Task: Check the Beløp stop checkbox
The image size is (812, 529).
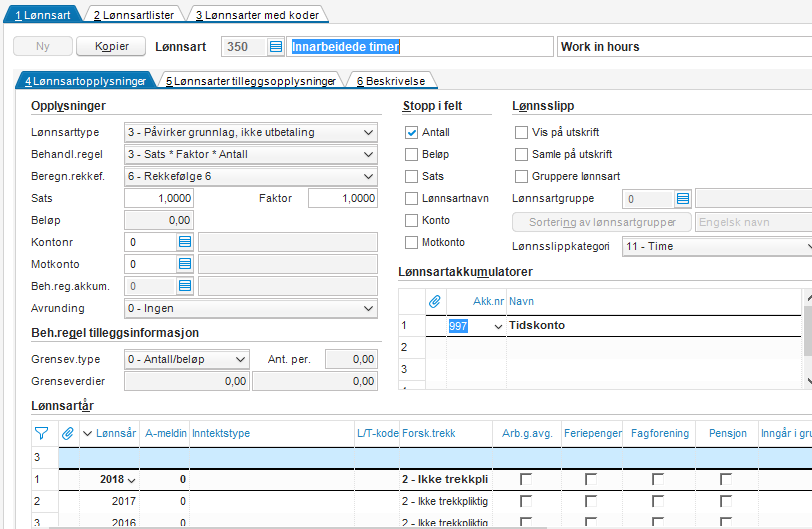Action: pos(411,154)
